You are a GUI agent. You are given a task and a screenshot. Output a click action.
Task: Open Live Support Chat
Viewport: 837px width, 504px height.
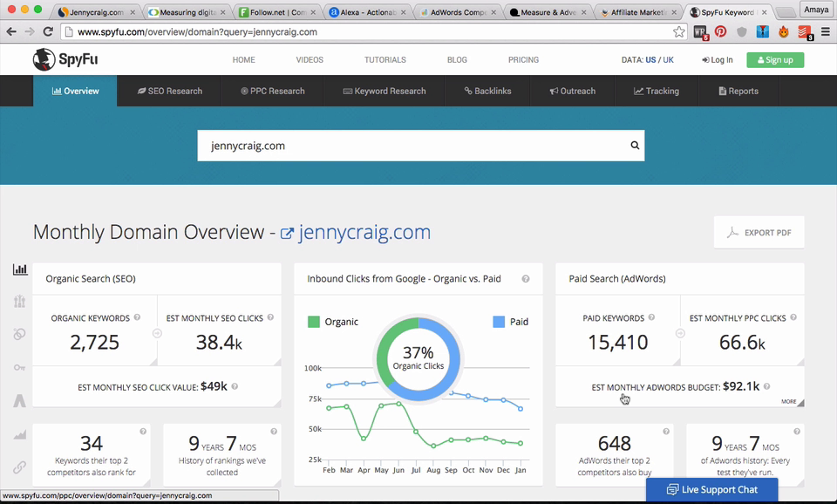712,489
